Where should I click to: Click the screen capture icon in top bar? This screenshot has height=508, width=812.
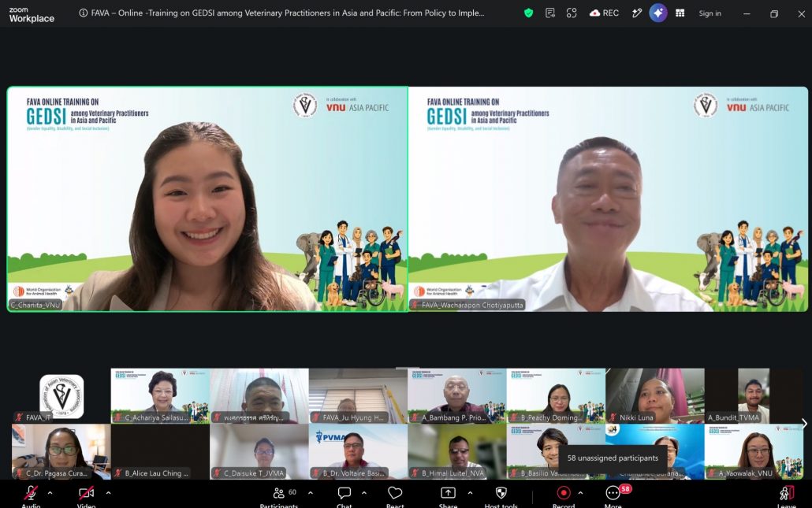[572, 13]
